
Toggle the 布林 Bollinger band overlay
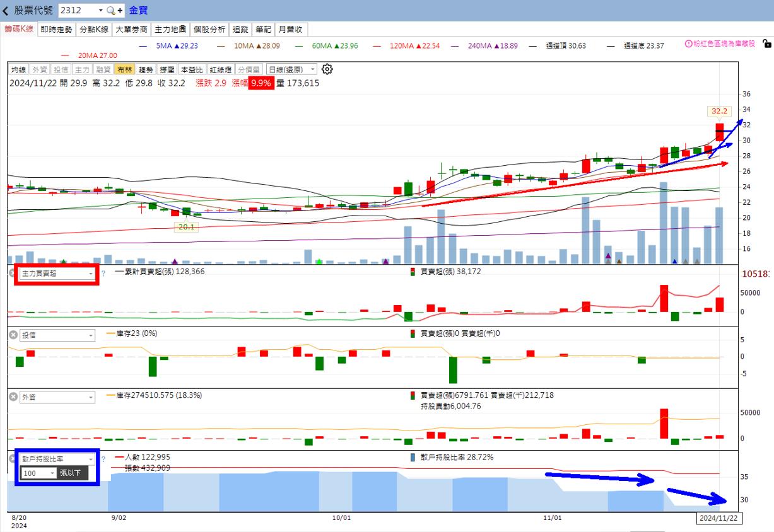[x=125, y=70]
